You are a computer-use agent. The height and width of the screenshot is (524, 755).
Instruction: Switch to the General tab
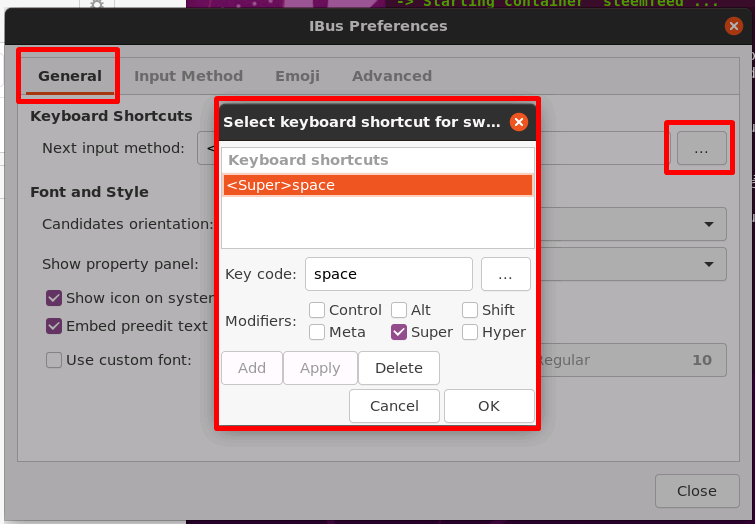click(x=70, y=76)
